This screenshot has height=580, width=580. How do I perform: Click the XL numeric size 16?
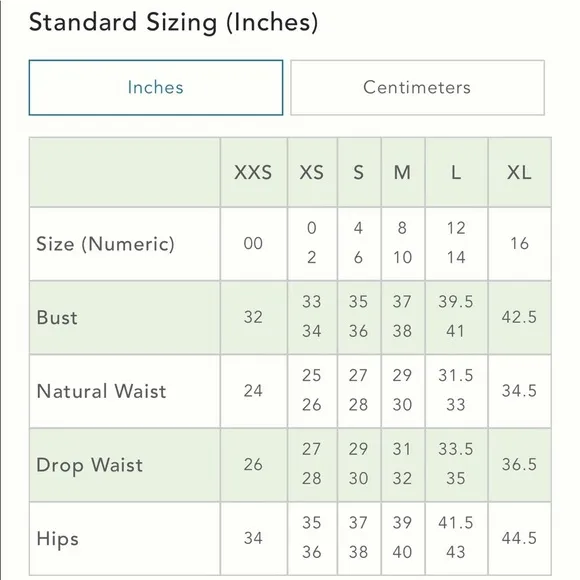click(519, 243)
